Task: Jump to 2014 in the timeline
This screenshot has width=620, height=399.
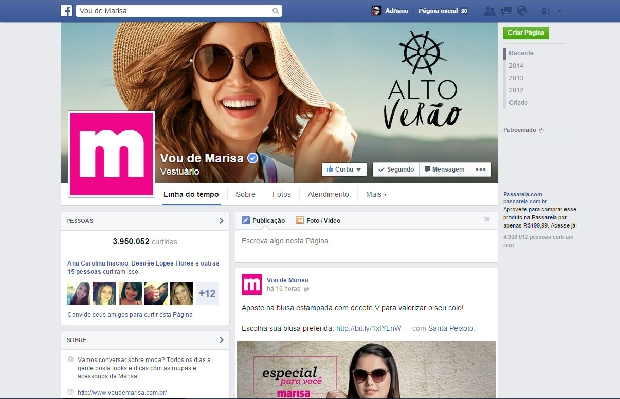Action: point(516,66)
